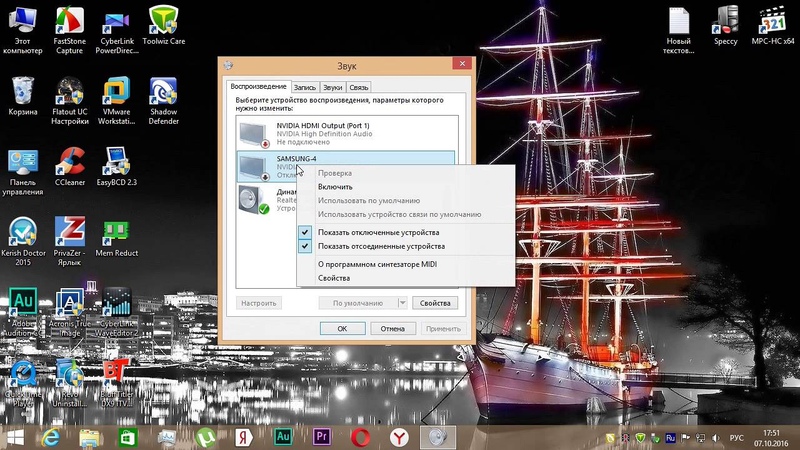Open Internet Explorer from taskbar
The image size is (800, 450).
pyautogui.click(x=51, y=437)
